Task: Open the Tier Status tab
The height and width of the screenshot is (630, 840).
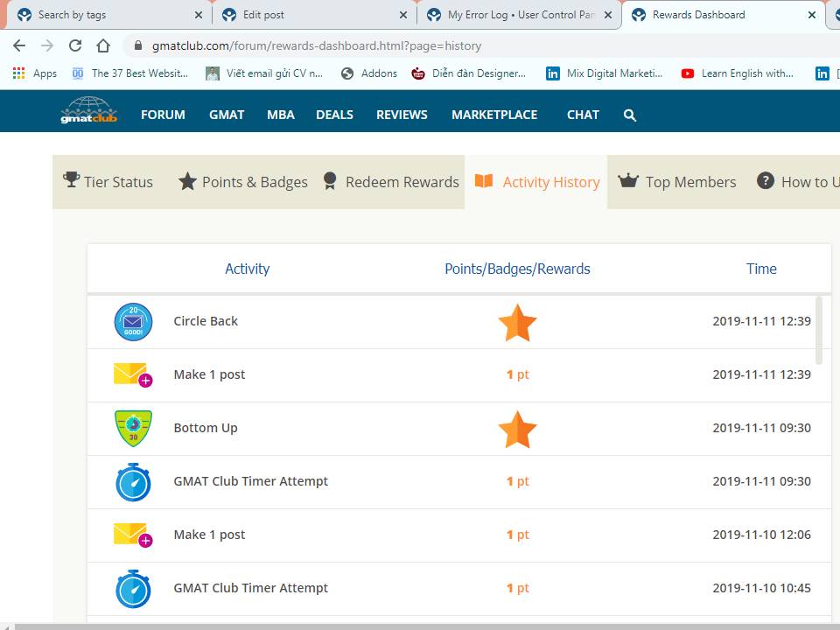Action: click(108, 182)
